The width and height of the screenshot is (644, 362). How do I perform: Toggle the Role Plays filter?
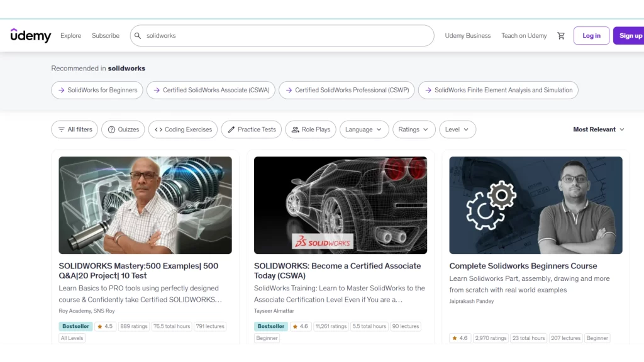(311, 129)
